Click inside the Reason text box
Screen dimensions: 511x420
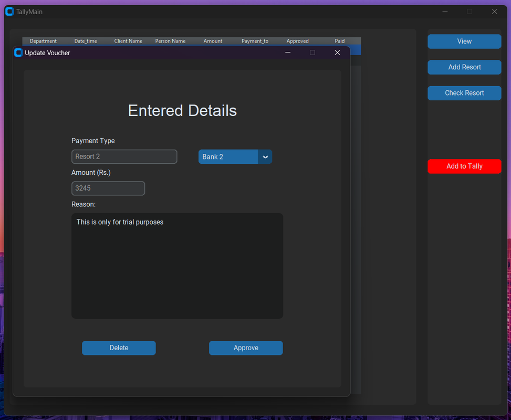point(177,266)
